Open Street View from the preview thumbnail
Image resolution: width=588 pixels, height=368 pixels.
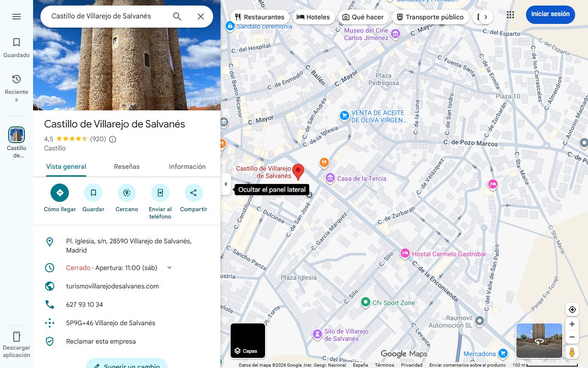[539, 341]
